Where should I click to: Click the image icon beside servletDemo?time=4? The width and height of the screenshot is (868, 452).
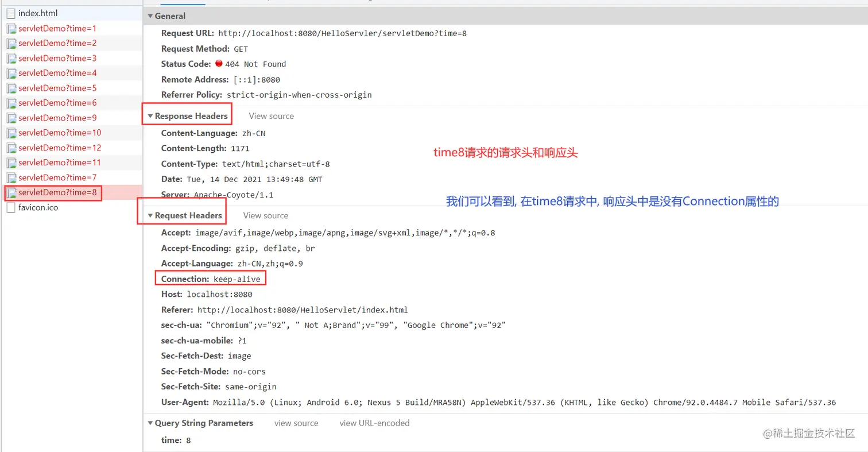pos(11,73)
